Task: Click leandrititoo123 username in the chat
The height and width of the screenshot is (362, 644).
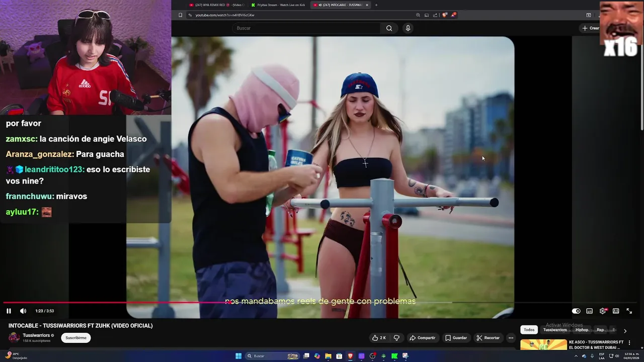Action: pyautogui.click(x=54, y=169)
